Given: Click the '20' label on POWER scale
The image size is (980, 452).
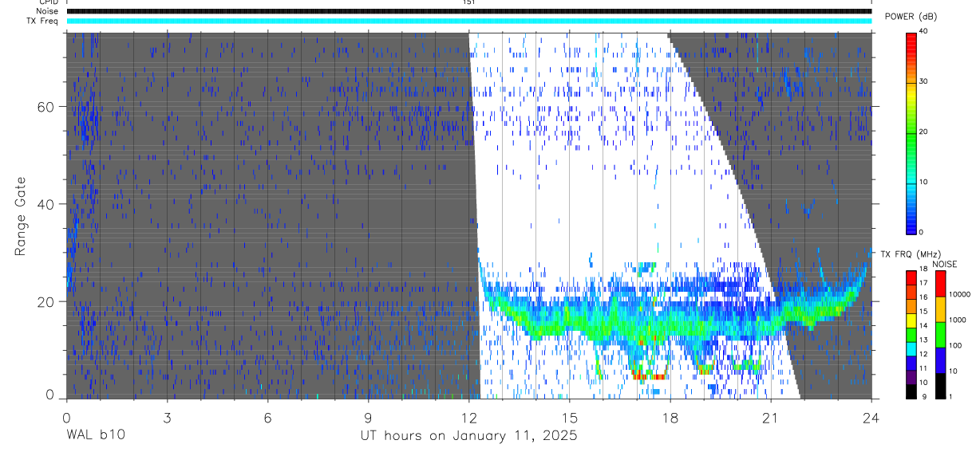Looking at the screenshot, I should pyautogui.click(x=923, y=132).
